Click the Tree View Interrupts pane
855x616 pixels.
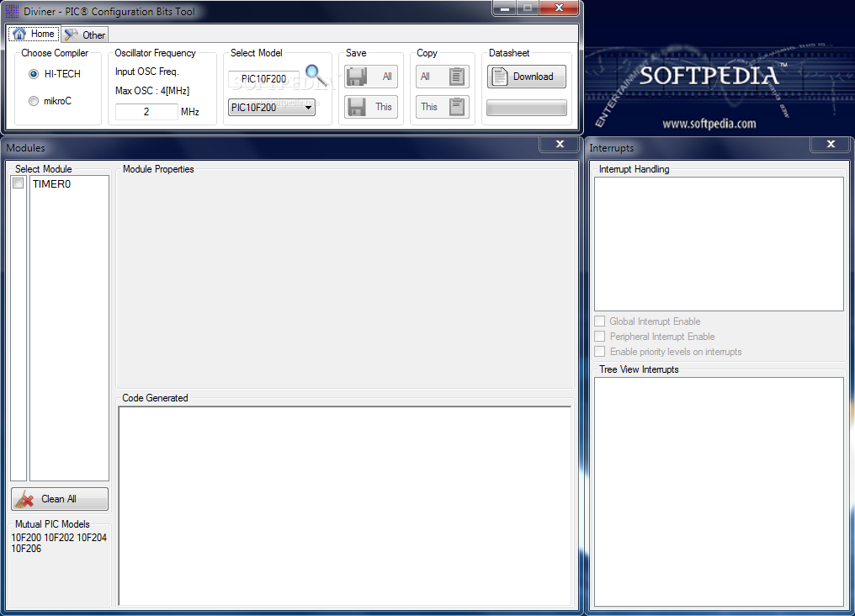(719, 491)
